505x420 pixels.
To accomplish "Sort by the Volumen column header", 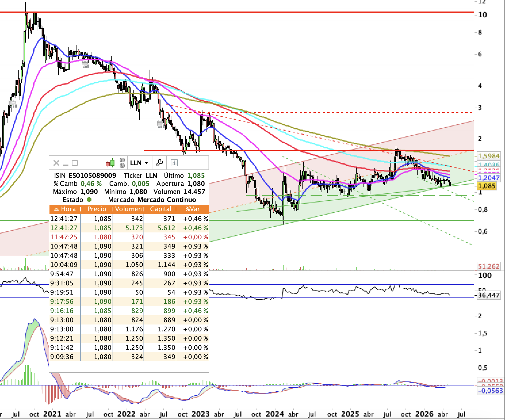I will coord(128,209).
